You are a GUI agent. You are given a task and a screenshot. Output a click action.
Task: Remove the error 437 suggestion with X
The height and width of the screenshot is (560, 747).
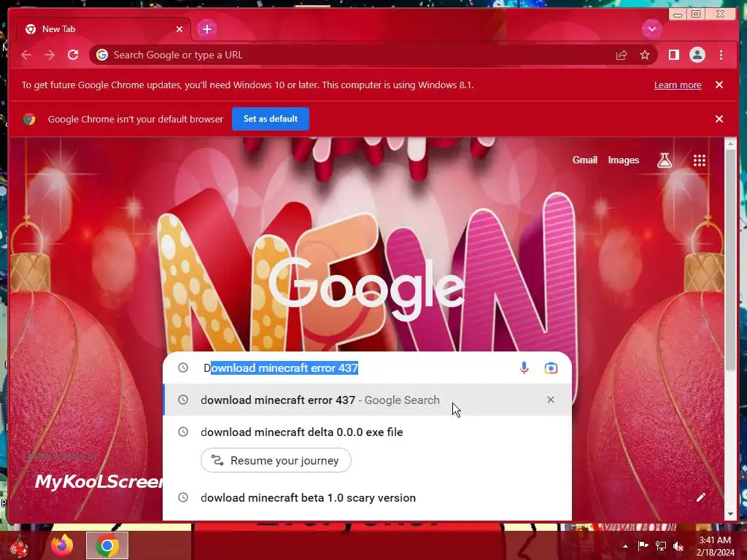550,400
